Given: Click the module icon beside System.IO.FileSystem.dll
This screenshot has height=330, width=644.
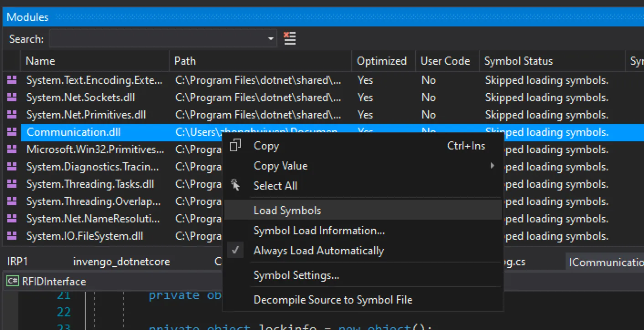Looking at the screenshot, I should pos(12,236).
